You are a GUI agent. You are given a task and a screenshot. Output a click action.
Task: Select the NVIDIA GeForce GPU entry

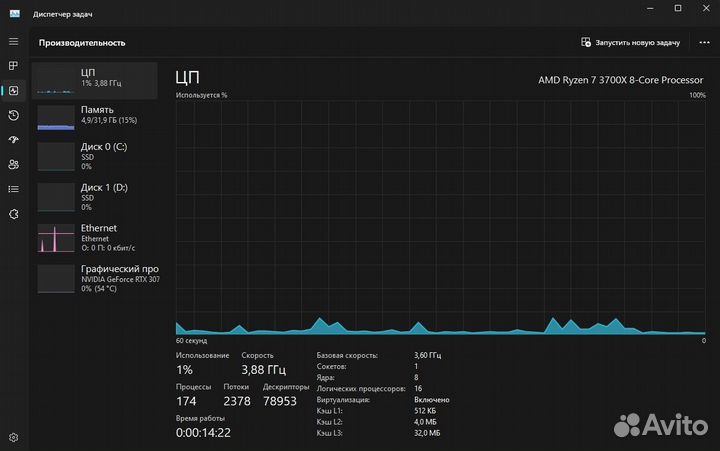pyautogui.click(x=95, y=278)
